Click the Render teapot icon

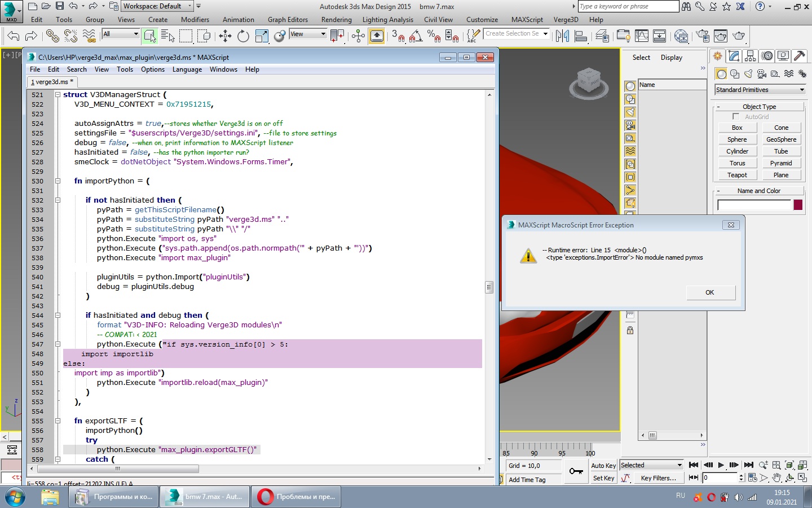coord(739,36)
